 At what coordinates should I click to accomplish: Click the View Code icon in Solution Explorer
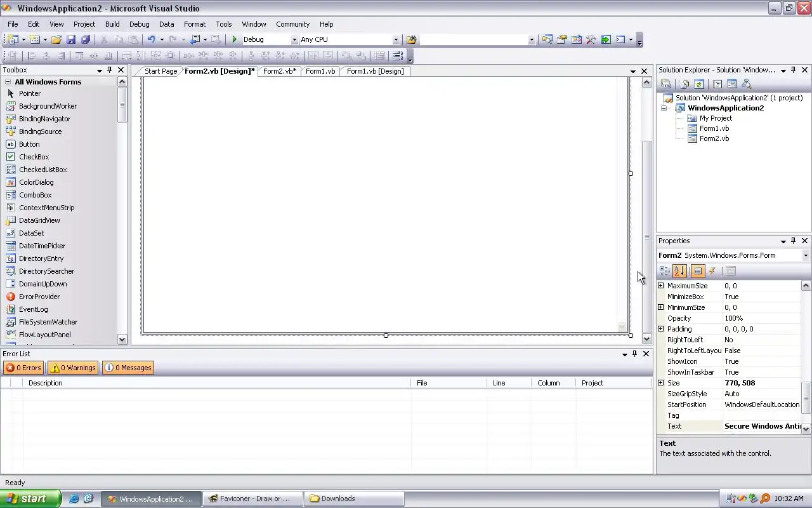tap(717, 84)
